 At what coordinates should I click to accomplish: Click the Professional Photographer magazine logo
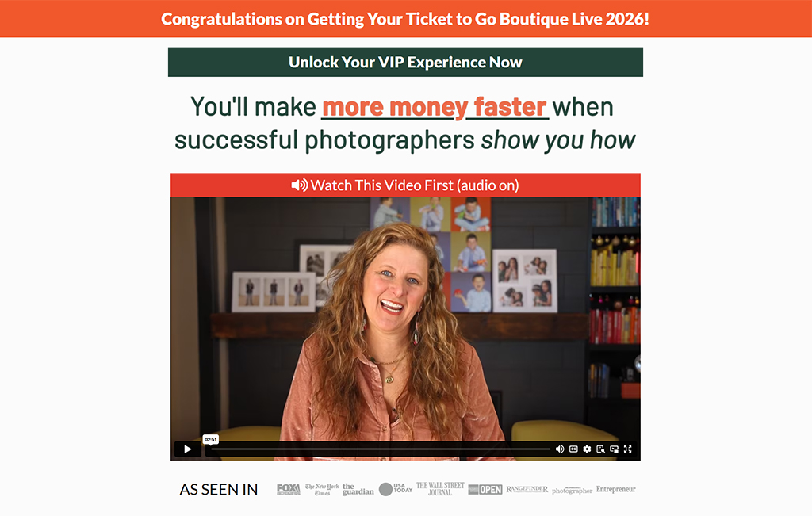(x=572, y=490)
